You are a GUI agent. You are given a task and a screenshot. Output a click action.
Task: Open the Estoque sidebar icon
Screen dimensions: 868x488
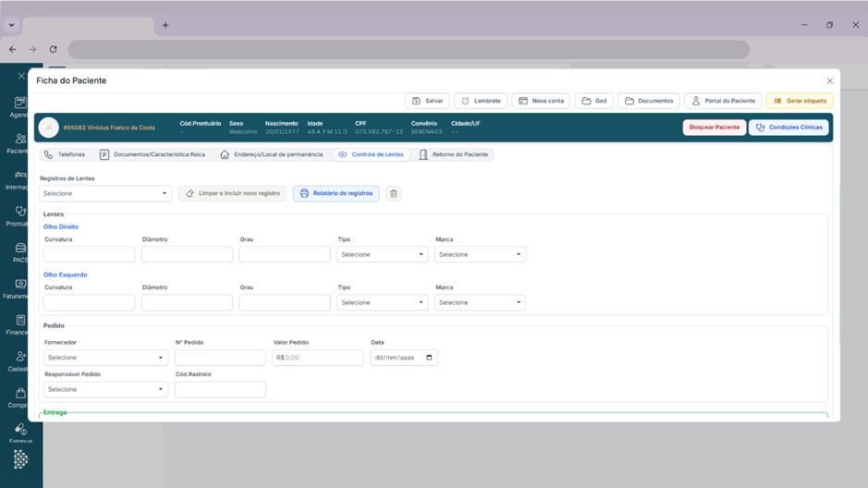(19, 431)
